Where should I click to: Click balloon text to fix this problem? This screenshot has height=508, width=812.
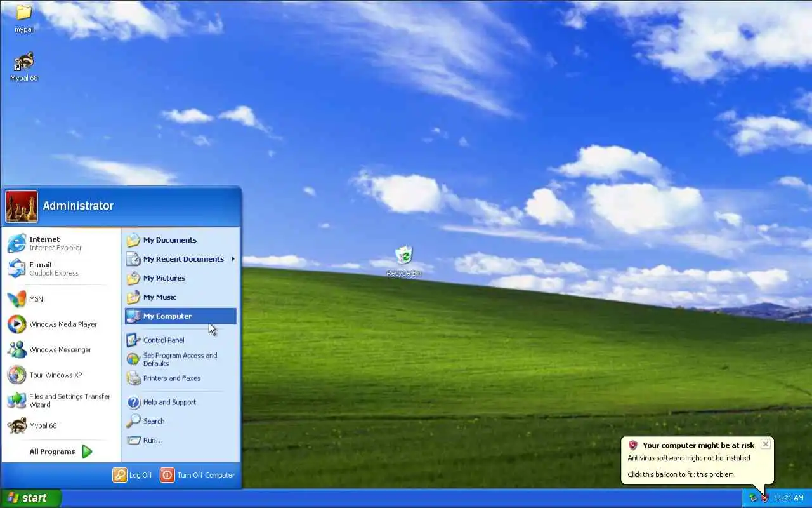pyautogui.click(x=681, y=474)
